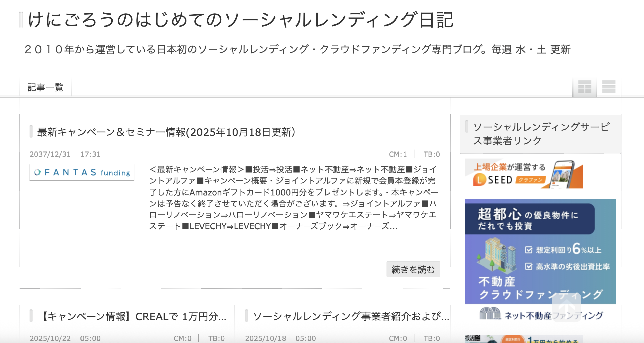
Task: Click the ソーシャルレンディングサービス事業者リンク sidebar heading
Action: pyautogui.click(x=541, y=134)
